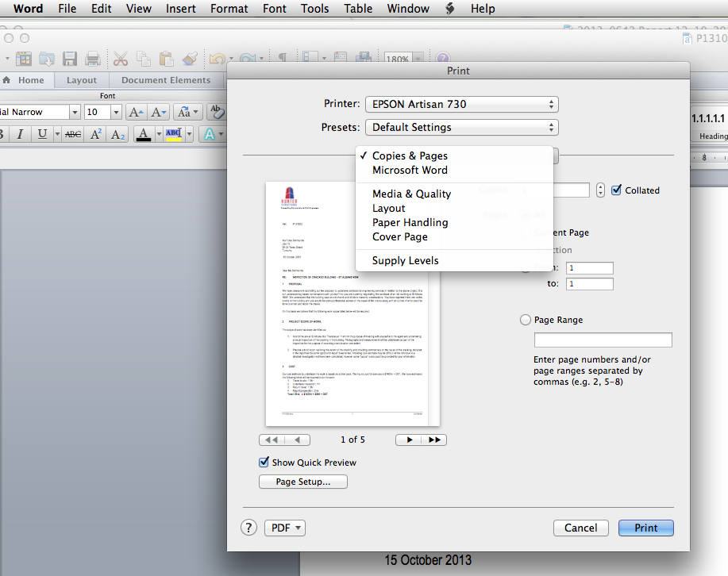Click the Grow Font icon

(x=136, y=112)
